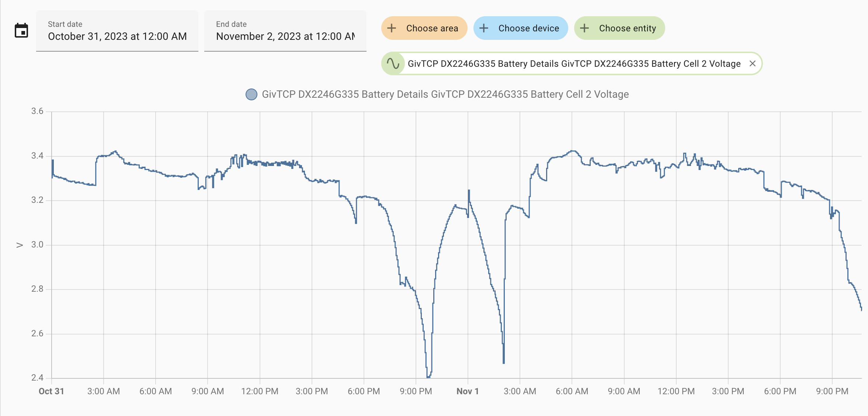Click the '3.0' y-axis value
Screen dimensions: 868x416
(37, 245)
